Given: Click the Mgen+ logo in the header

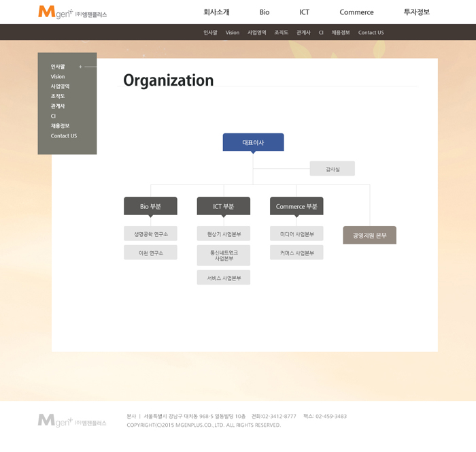Looking at the screenshot, I should pos(72,12).
